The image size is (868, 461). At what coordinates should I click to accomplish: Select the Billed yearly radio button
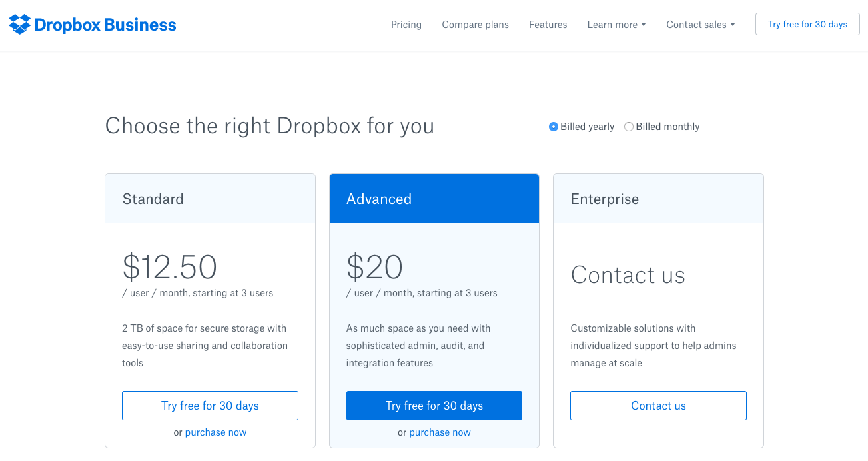[554, 127]
